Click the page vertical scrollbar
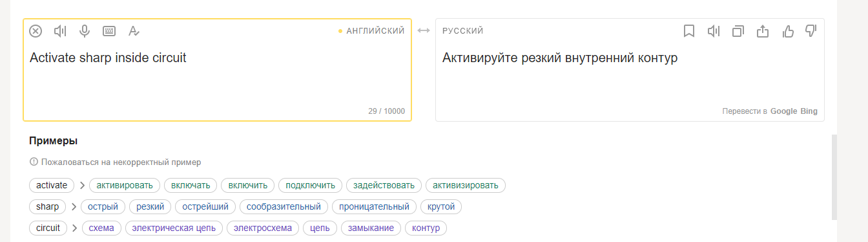 (x=834, y=177)
